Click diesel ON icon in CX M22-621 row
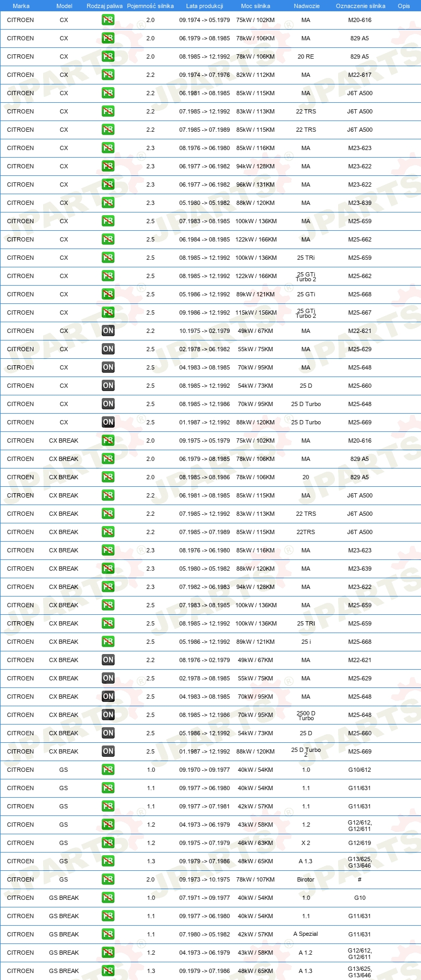This screenshot has width=421, height=980. pos(108,331)
